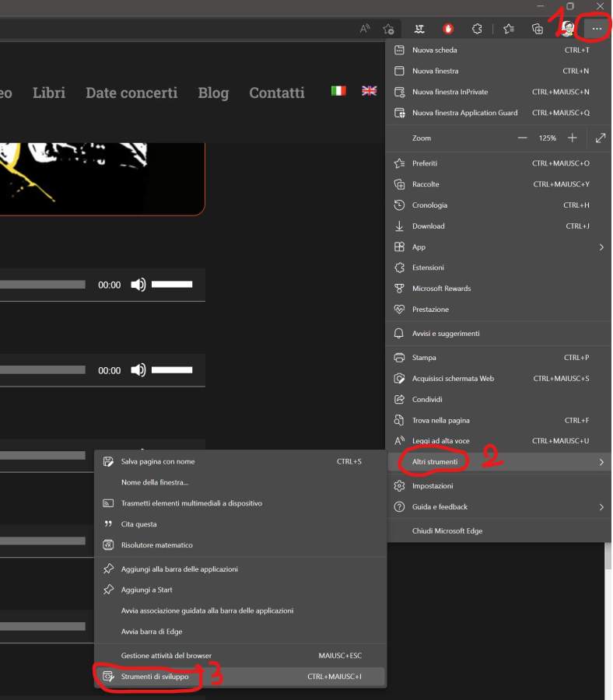The width and height of the screenshot is (613, 700).
Task: Click the Read aloud icon in address bar
Action: pyautogui.click(x=365, y=29)
